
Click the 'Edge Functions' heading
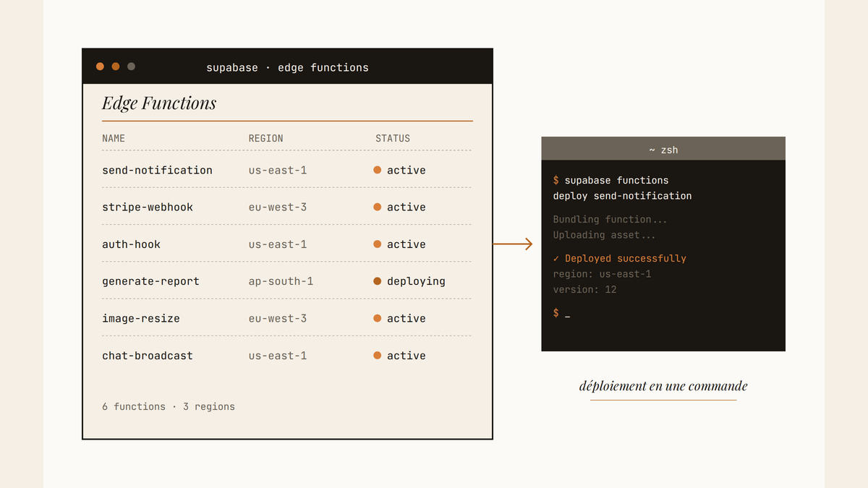tap(159, 103)
